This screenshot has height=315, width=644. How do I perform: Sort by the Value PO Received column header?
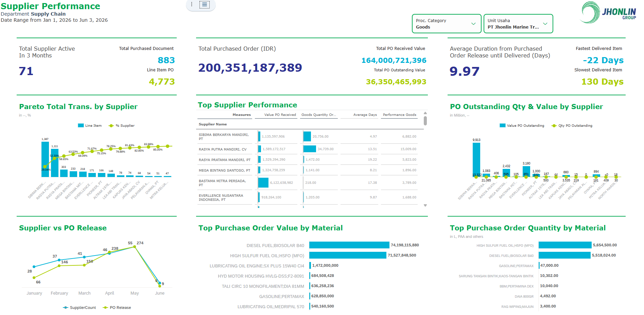[280, 115]
